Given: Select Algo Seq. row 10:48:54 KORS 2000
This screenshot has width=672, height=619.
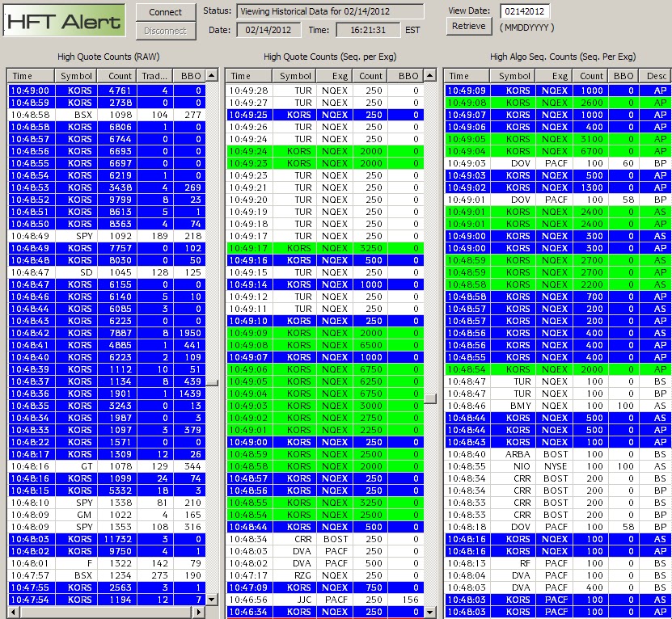Looking at the screenshot, I should [x=559, y=369].
